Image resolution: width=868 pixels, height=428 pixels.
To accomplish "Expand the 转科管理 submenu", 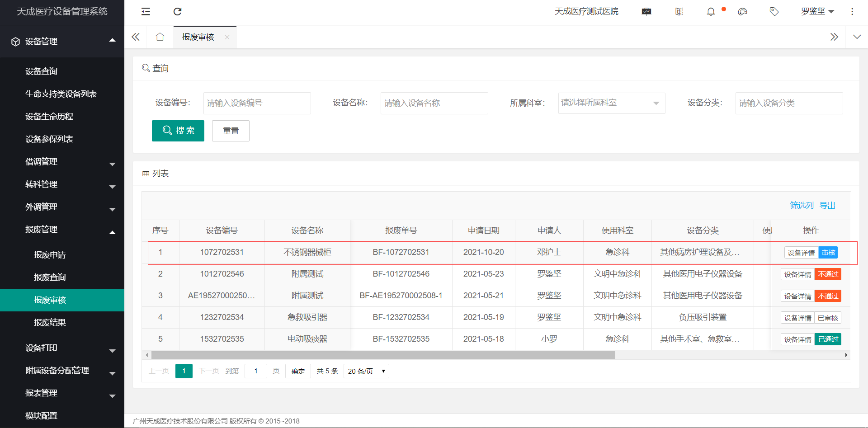I will click(x=112, y=186).
